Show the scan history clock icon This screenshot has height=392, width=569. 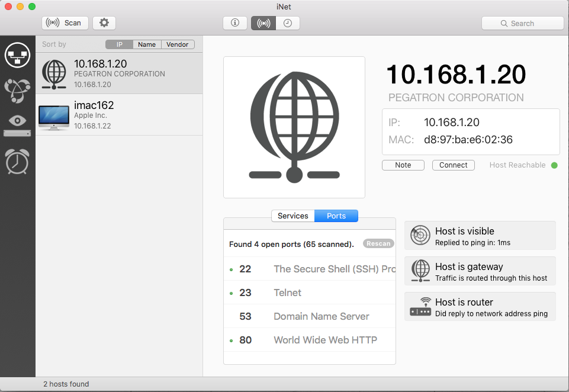pyautogui.click(x=288, y=23)
